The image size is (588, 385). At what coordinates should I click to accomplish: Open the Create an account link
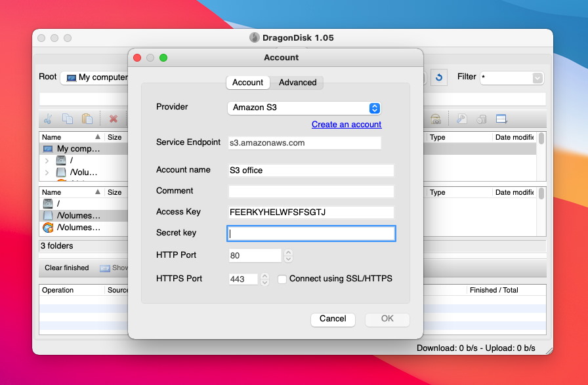pyautogui.click(x=346, y=125)
